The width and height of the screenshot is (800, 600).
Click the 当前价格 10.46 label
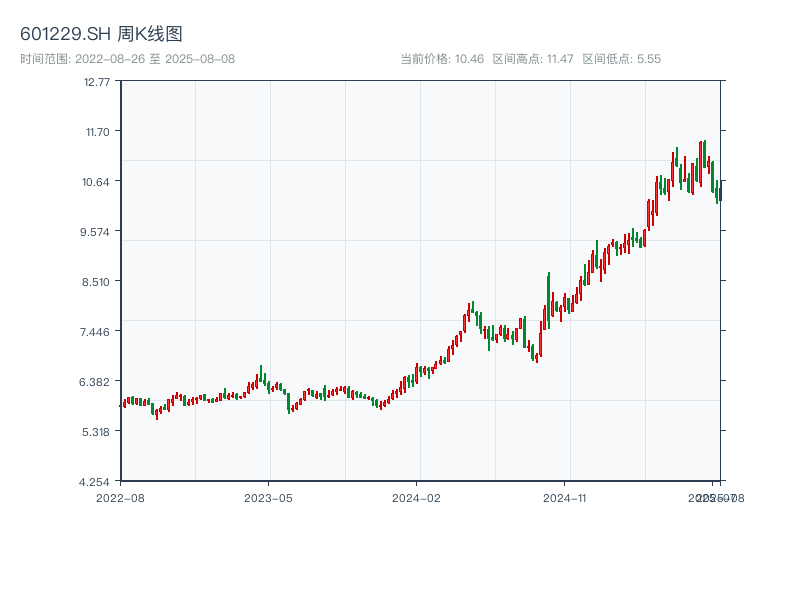pyautogui.click(x=442, y=59)
